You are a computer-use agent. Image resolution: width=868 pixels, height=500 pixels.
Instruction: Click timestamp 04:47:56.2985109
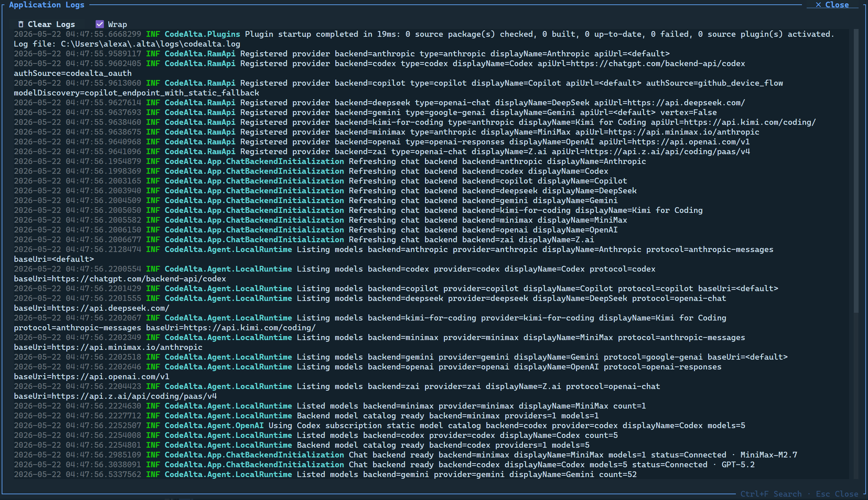click(x=103, y=455)
